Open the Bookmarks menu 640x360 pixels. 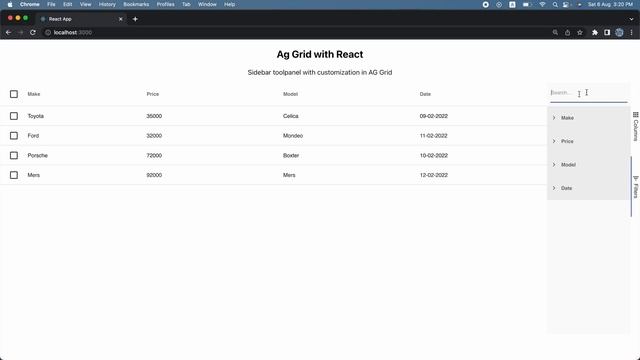[x=136, y=4]
